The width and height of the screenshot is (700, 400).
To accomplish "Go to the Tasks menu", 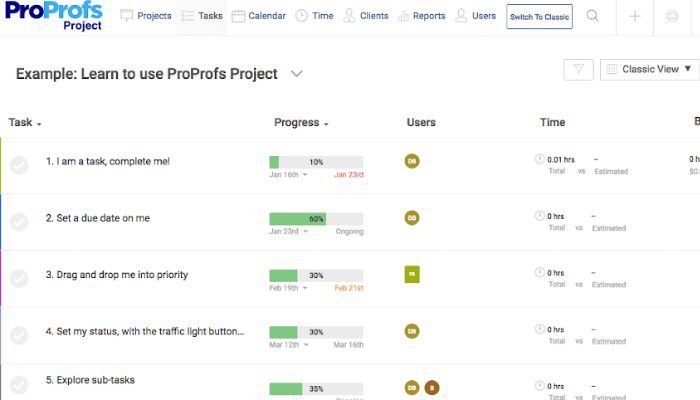I will [202, 16].
